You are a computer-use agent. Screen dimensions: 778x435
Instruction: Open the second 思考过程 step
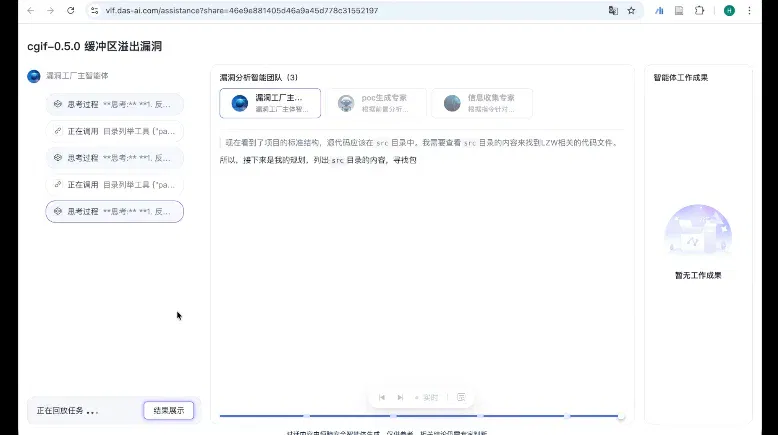tap(115, 158)
